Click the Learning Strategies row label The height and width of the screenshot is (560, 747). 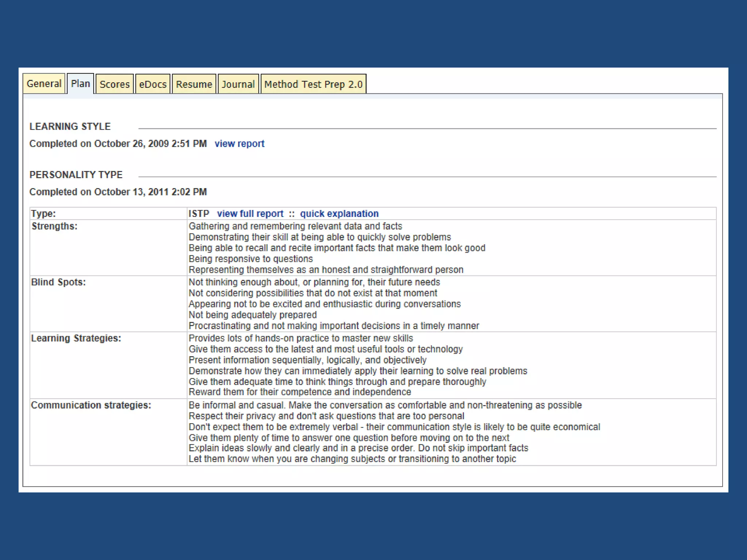[x=76, y=338]
